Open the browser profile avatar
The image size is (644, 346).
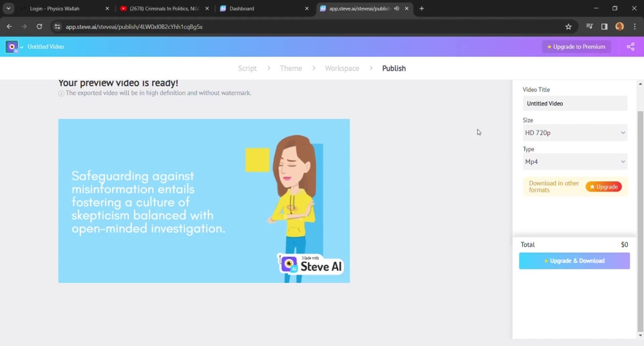(x=620, y=26)
